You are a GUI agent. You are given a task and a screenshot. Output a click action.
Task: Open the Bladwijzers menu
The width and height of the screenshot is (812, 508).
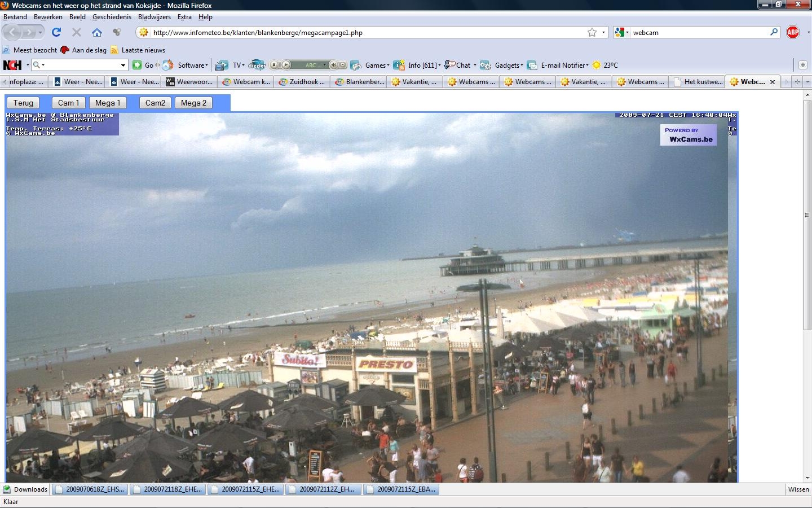155,17
